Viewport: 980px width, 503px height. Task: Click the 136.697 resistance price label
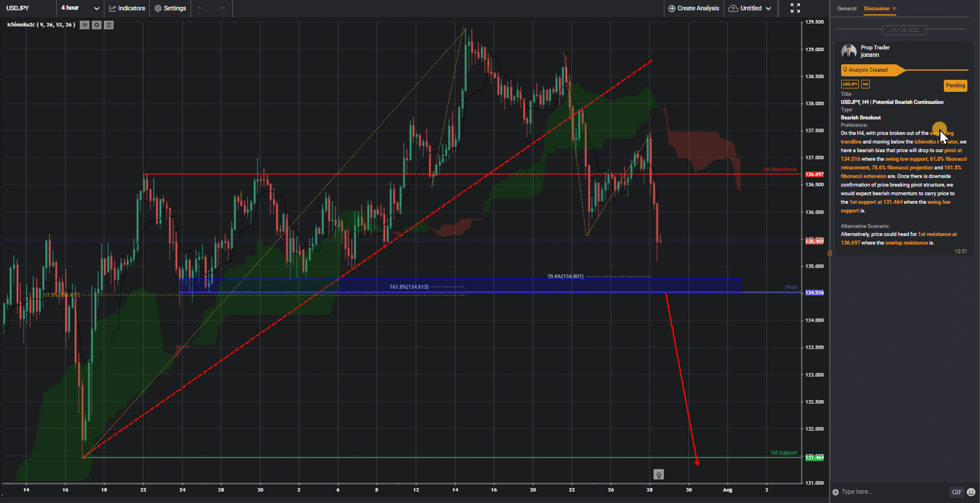click(x=814, y=174)
